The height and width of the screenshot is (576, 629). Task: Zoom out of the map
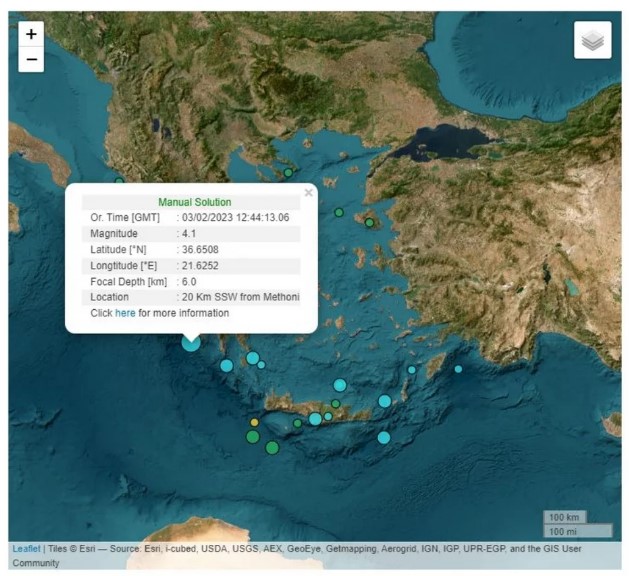coord(31,60)
